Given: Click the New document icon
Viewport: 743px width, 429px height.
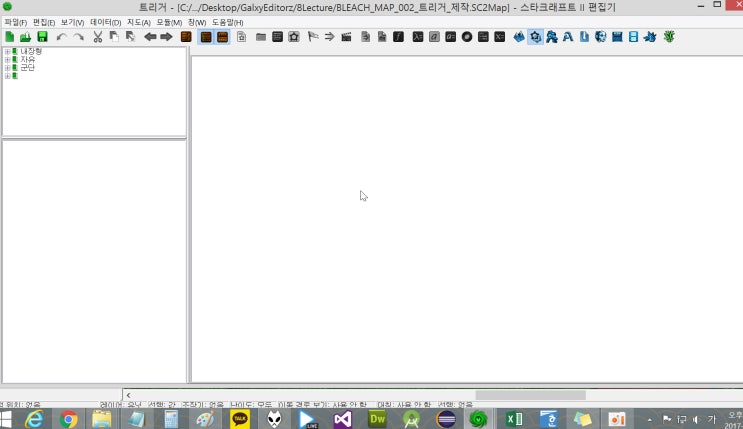Looking at the screenshot, I should coord(9,37).
